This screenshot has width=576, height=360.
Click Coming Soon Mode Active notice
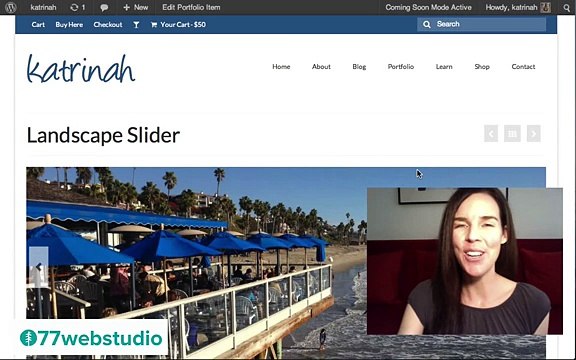coord(428,7)
